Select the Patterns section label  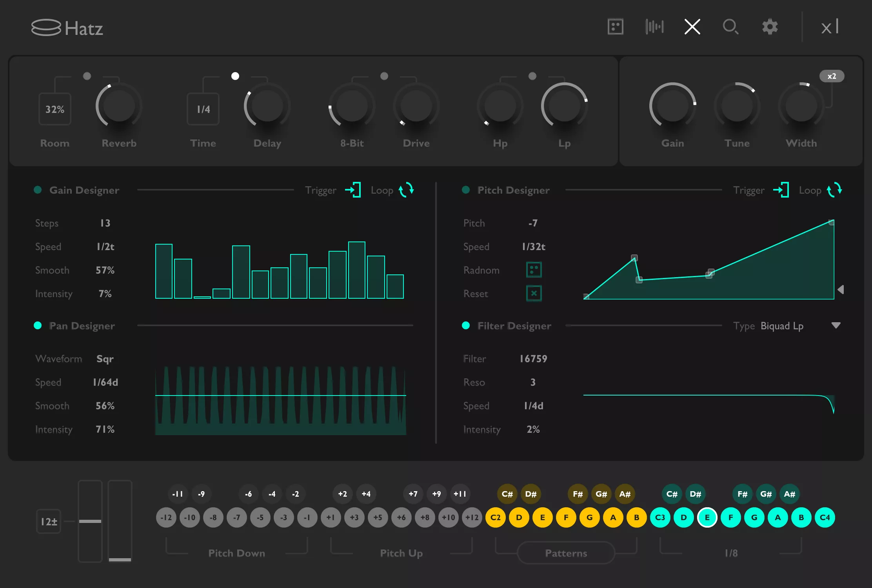(x=565, y=553)
